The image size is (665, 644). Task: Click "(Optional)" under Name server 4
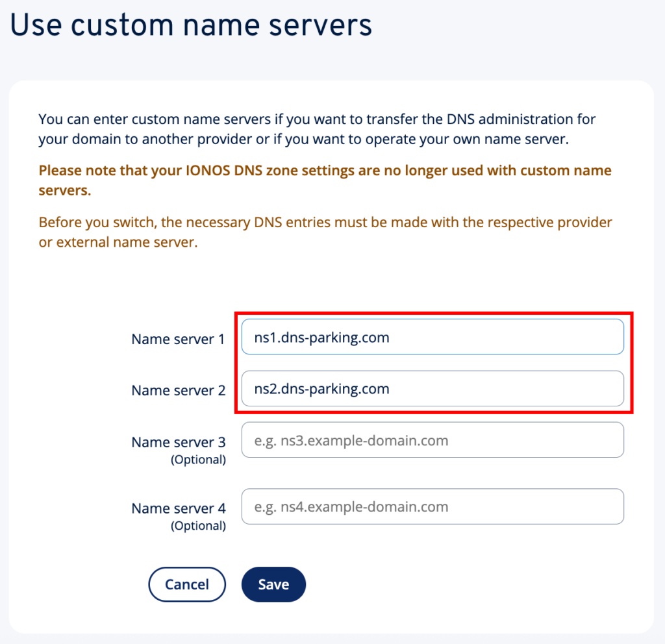coord(198,526)
